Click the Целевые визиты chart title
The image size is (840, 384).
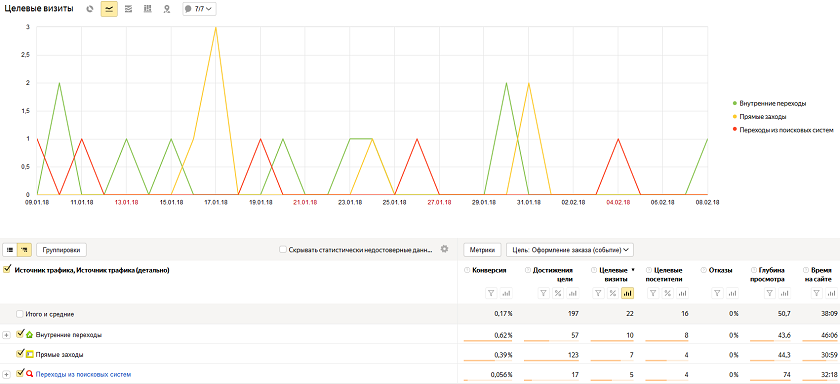pos(39,9)
